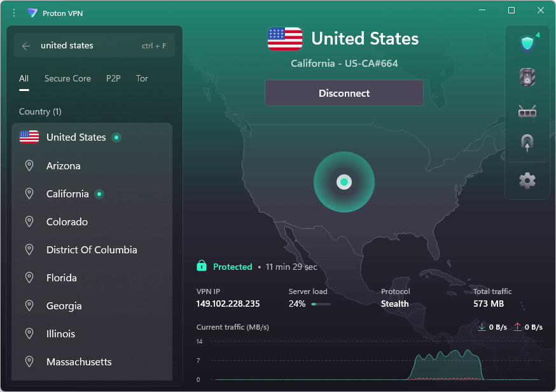Viewport: 556px width, 392px height.
Task: Click the green Protected padlock icon
Action: 202,266
